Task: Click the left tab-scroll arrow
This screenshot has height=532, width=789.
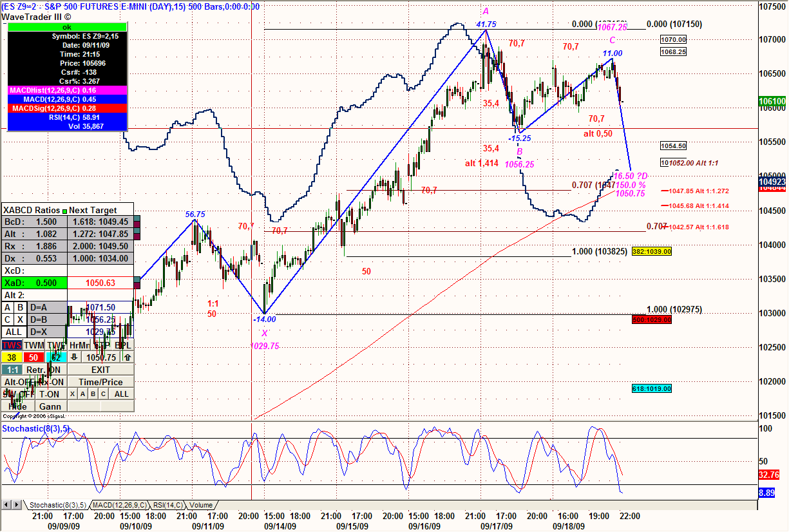Action: [x=8, y=505]
